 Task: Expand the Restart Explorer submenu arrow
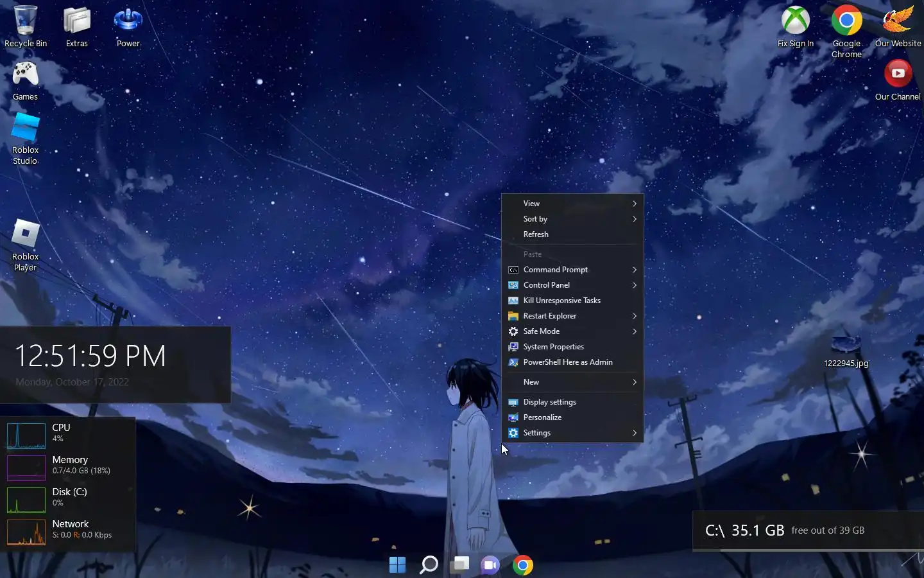pos(635,316)
